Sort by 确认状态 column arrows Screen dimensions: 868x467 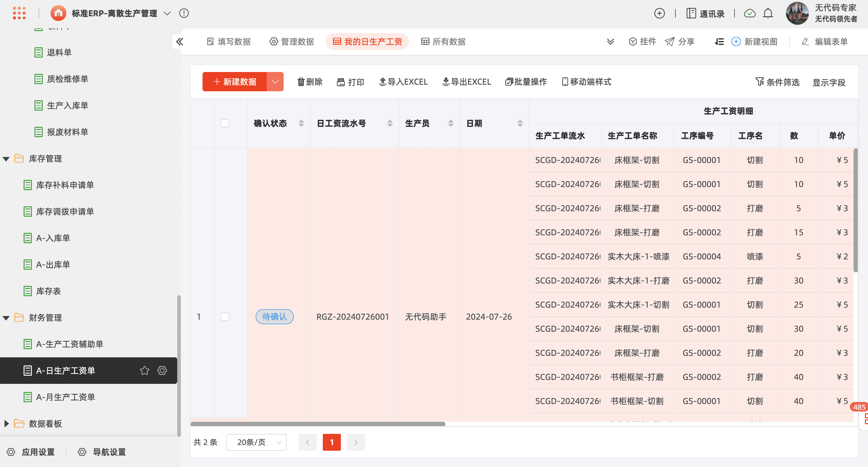[301, 123]
